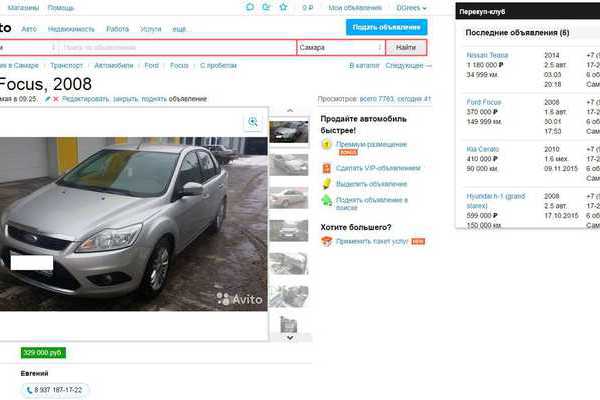Click the 'поднять' listing link
Screen dimensions: 600x400
coord(154,99)
